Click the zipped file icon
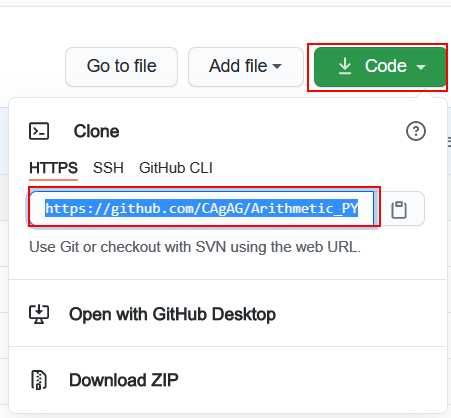Image resolution: width=451 pixels, height=418 pixels. tap(39, 380)
